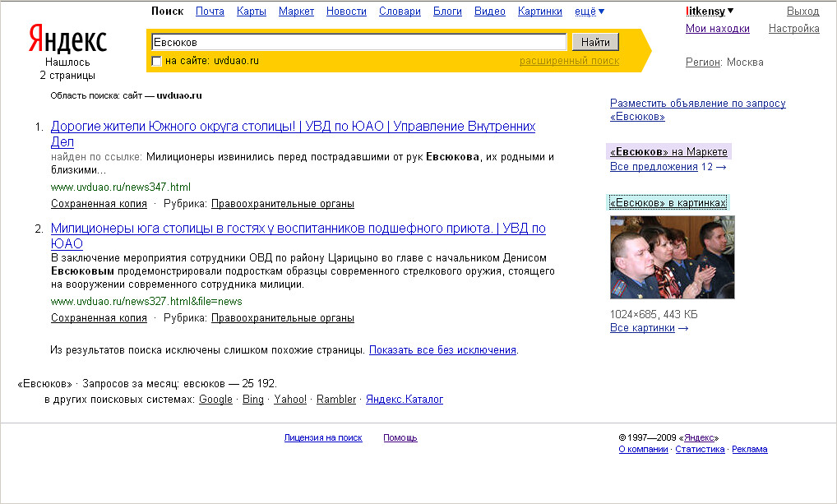Open Яндекс.Каталог link
837x504 pixels.
tap(405, 399)
